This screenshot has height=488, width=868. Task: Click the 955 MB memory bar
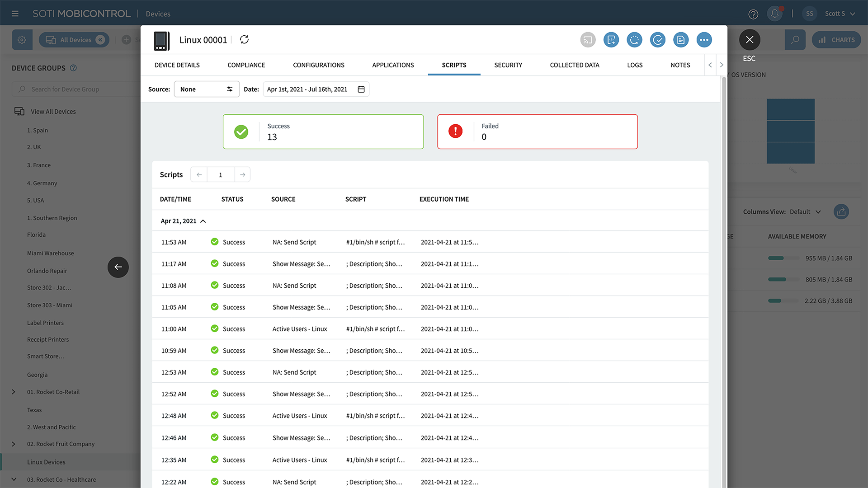(783, 258)
